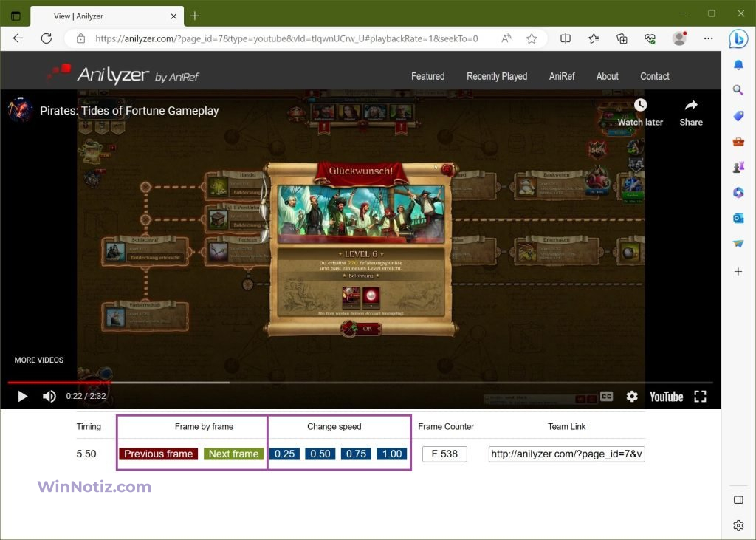Image resolution: width=756 pixels, height=540 pixels.
Task: Visit the WinNotiz.com link
Action: point(93,486)
